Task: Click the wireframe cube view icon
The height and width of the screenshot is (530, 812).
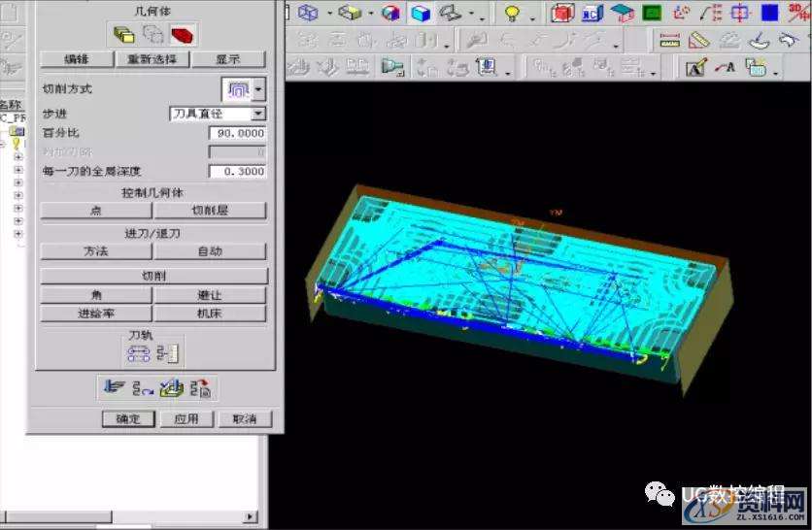Action: (309, 14)
